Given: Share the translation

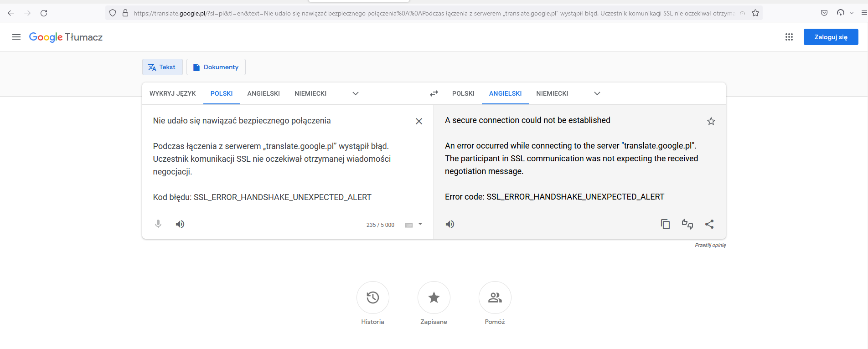Looking at the screenshot, I should tap(709, 224).
